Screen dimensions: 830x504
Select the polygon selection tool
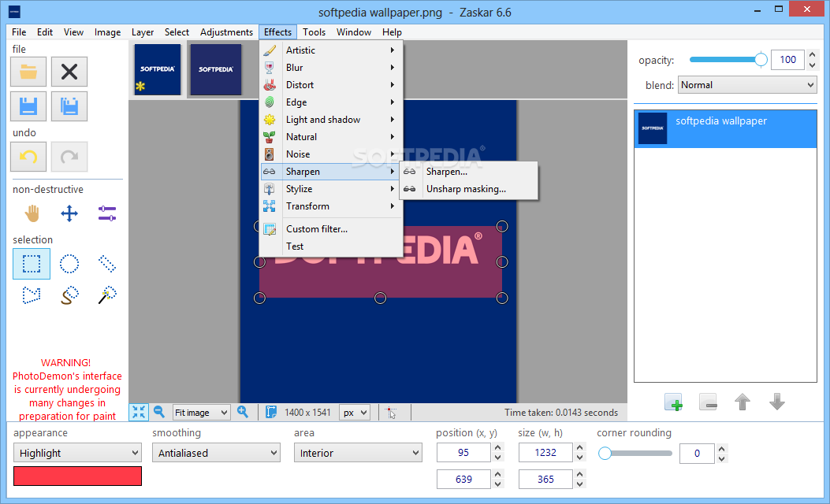32,295
